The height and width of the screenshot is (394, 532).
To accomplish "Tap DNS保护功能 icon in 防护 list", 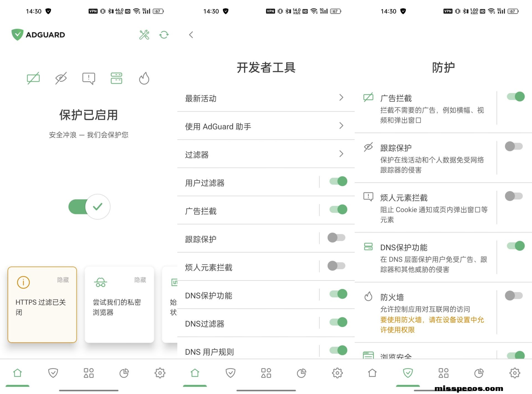I will (x=368, y=246).
